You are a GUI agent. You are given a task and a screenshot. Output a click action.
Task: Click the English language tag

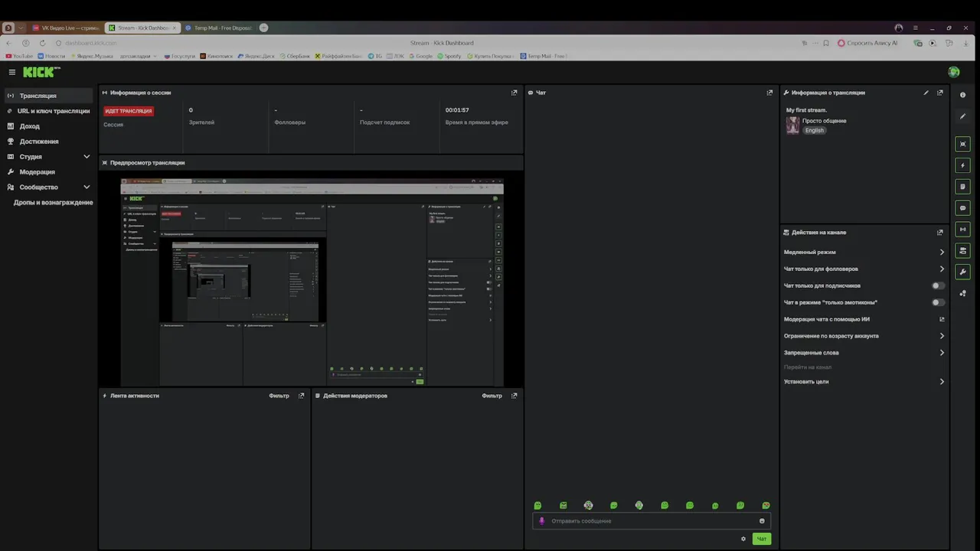coord(815,130)
